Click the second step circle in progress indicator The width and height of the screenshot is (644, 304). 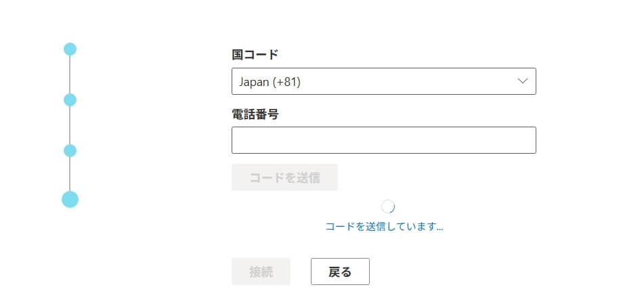click(x=70, y=100)
